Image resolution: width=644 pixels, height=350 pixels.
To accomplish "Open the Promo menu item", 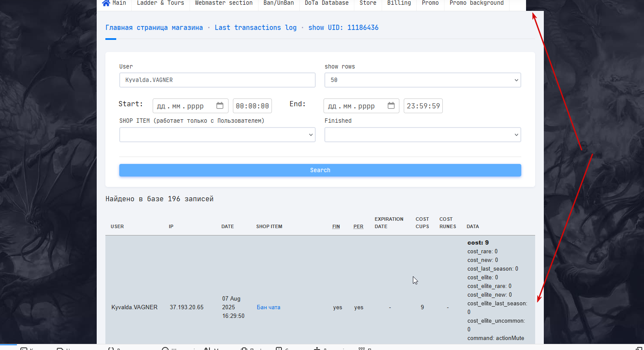I will click(430, 3).
